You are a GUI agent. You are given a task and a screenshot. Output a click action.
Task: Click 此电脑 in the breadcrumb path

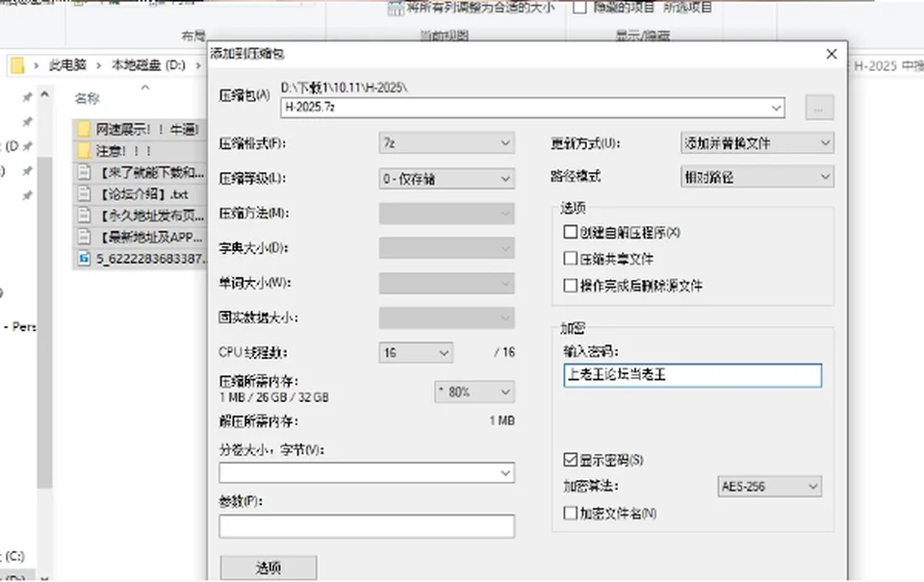click(x=67, y=64)
